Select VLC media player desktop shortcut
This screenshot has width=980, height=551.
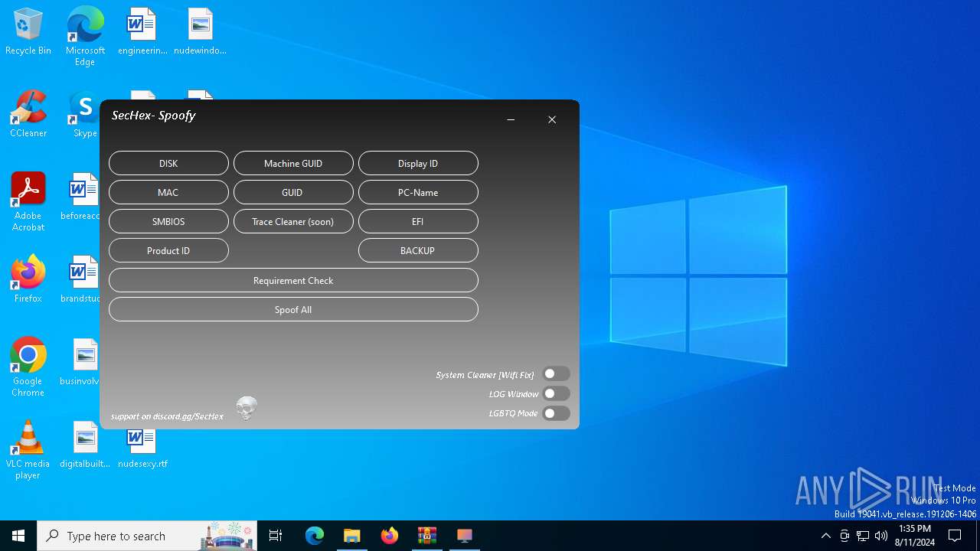pyautogui.click(x=28, y=450)
